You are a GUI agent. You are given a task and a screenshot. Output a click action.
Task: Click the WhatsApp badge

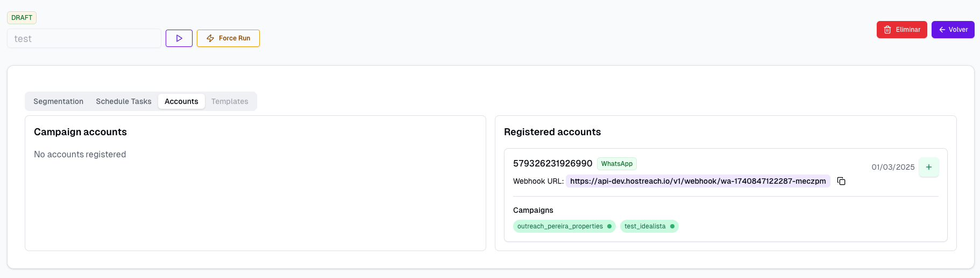(x=616, y=164)
